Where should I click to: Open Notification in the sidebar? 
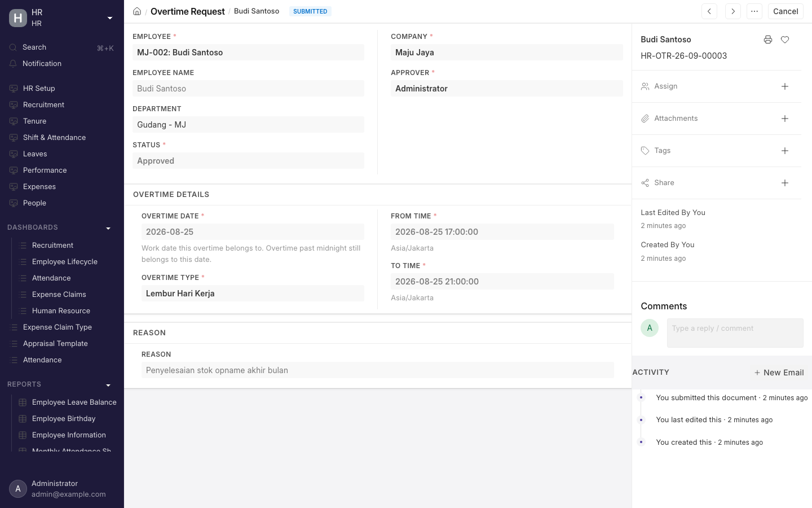[x=62, y=64]
